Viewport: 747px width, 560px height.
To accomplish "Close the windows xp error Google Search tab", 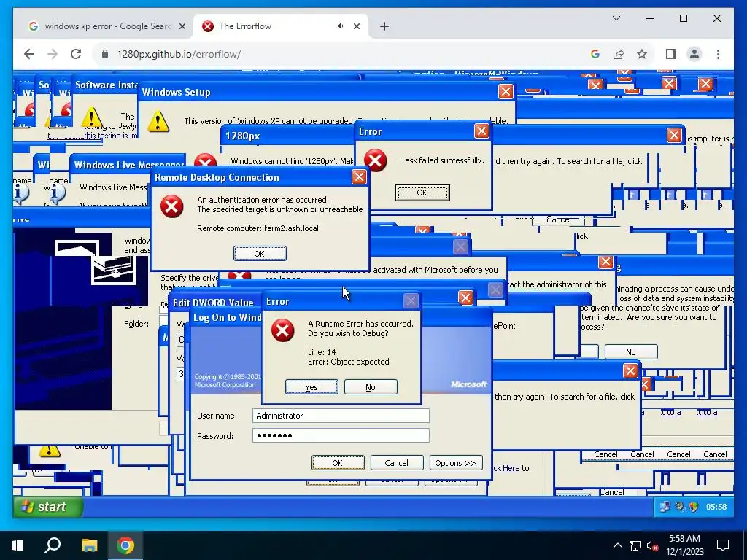I will point(182,26).
